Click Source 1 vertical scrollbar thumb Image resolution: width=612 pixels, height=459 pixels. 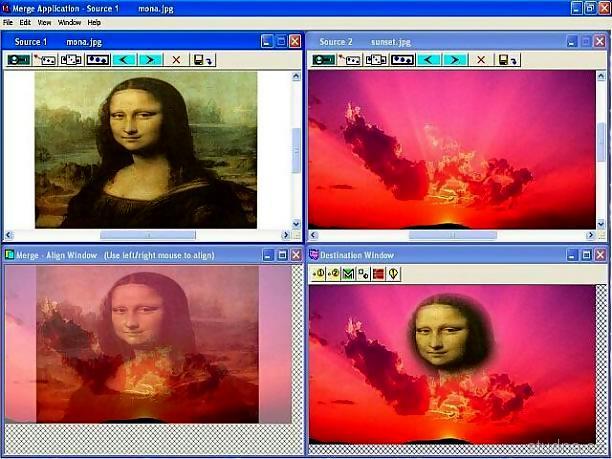click(296, 151)
